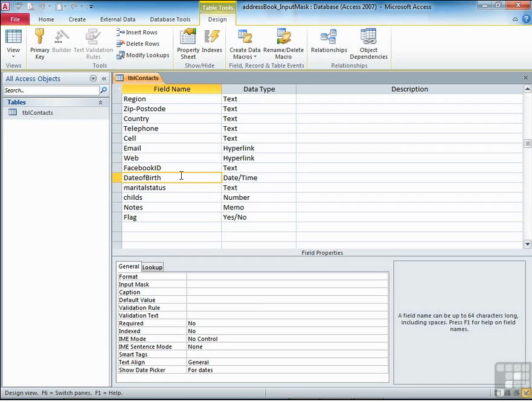Switch to the Lookup properties tab
The height and width of the screenshot is (402, 532).
tap(152, 267)
